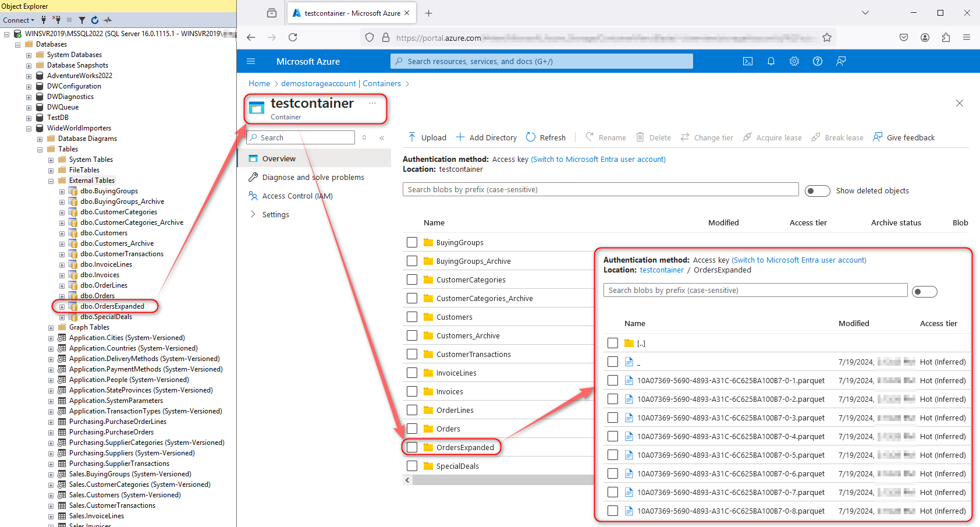Image resolution: width=980 pixels, height=527 pixels.
Task: Expand Settings in container menu
Action: [x=253, y=214]
